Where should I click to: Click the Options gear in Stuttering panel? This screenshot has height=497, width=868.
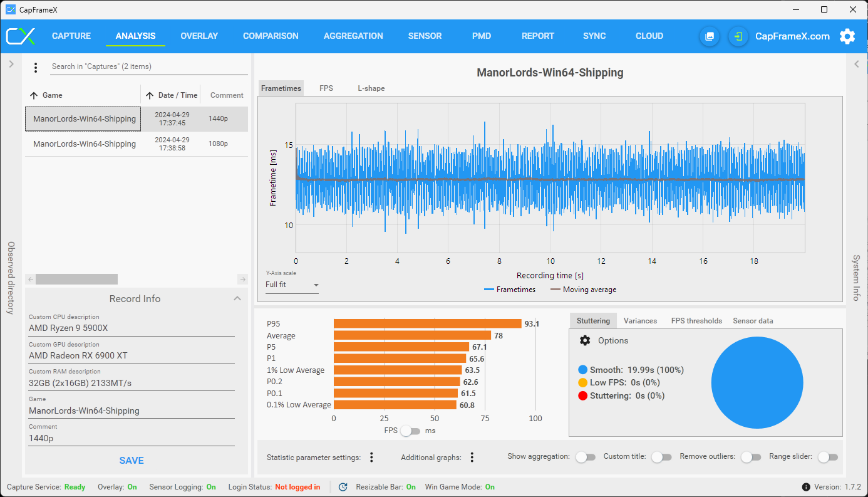click(x=585, y=340)
